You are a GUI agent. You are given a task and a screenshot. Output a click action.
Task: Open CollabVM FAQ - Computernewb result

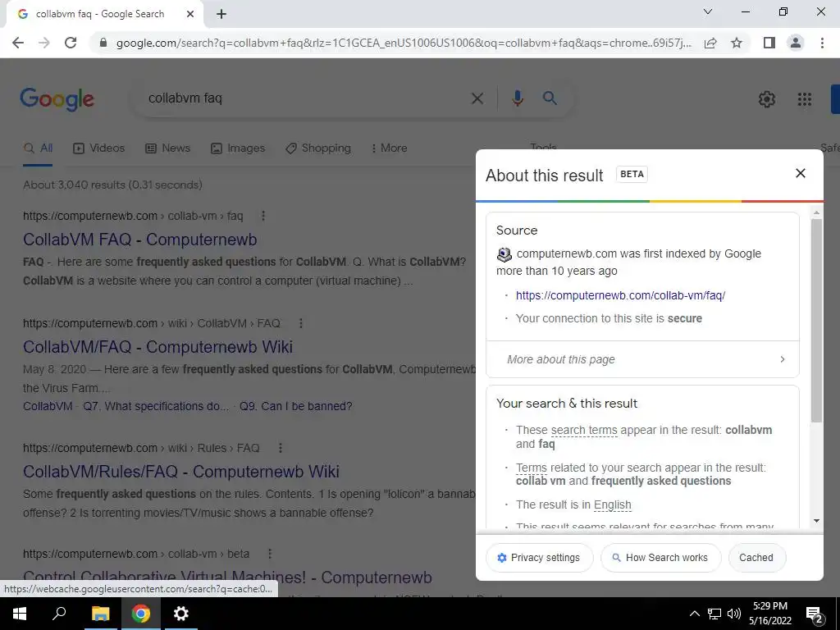click(x=139, y=240)
